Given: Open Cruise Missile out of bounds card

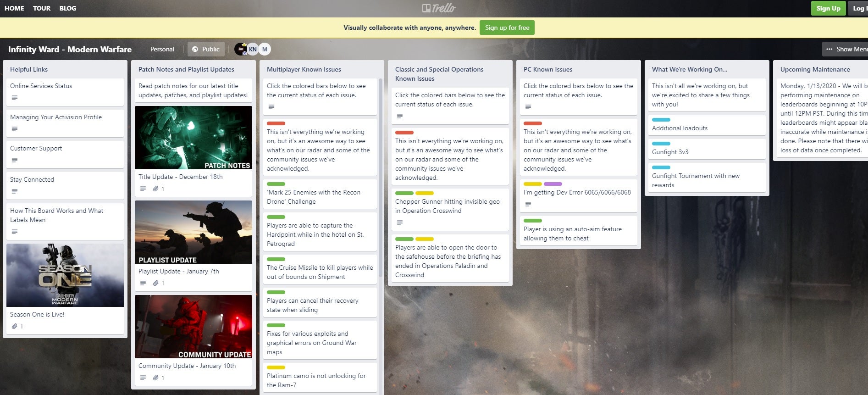Looking at the screenshot, I should click(320, 269).
